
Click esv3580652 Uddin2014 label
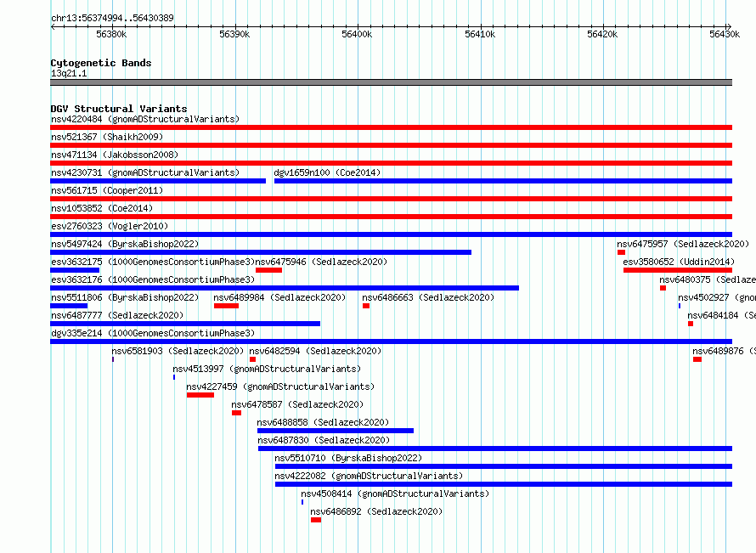[x=679, y=262]
